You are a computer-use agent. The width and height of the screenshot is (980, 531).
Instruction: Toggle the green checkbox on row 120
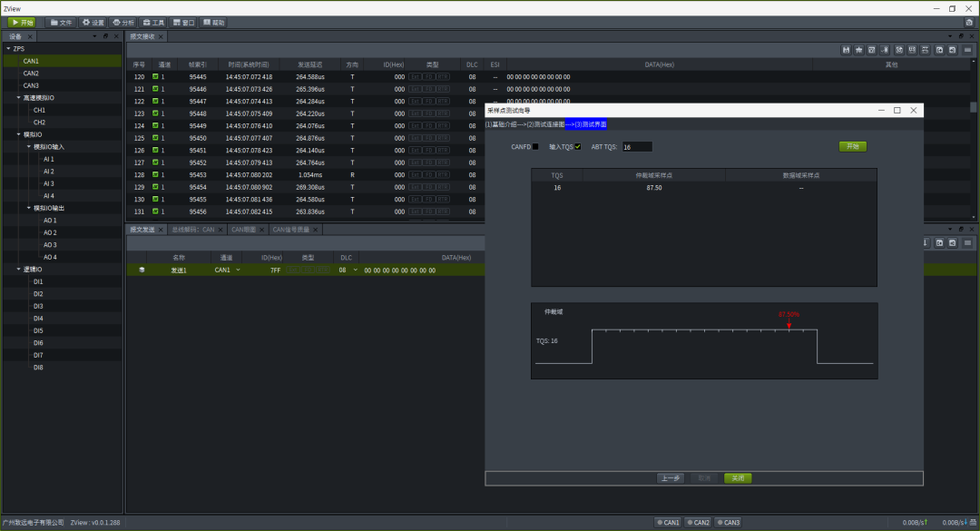coord(155,77)
